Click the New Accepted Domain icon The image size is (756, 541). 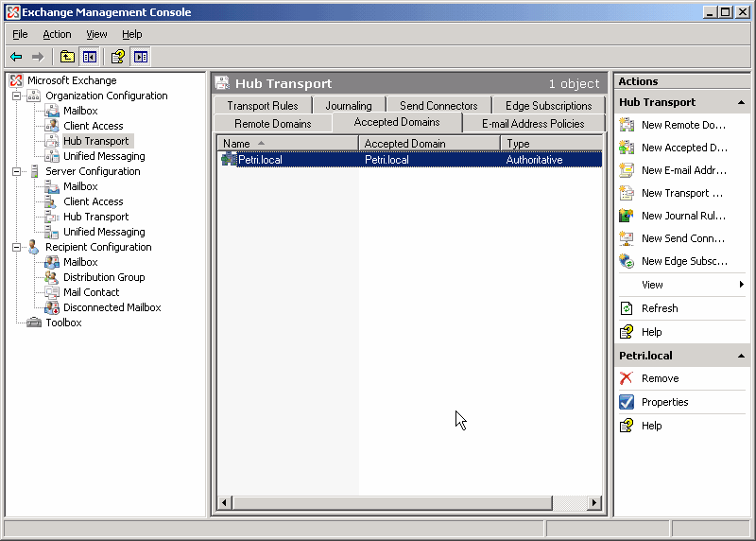coord(627,148)
